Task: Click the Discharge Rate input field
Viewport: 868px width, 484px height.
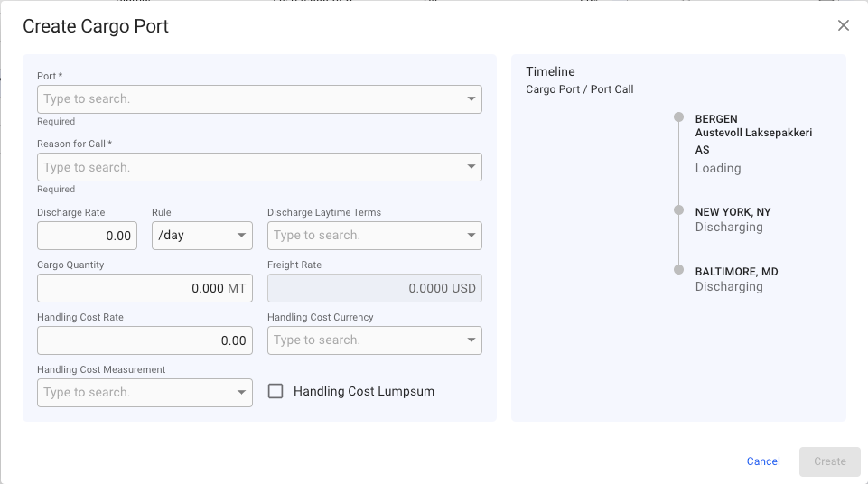Action: click(x=87, y=236)
